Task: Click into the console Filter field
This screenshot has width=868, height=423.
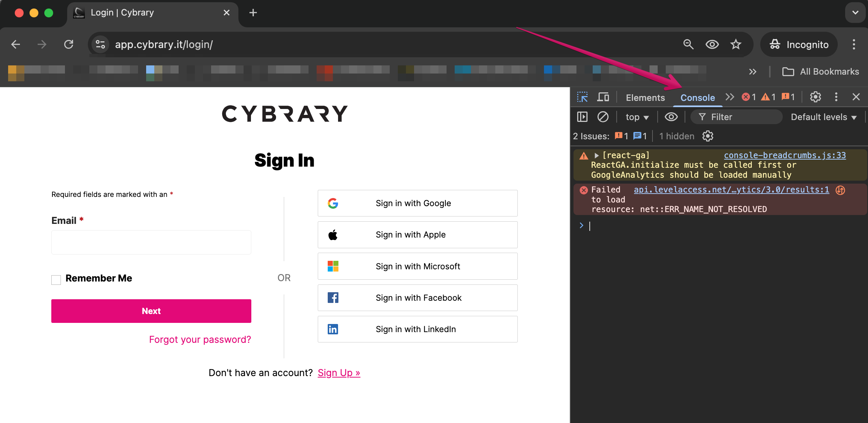Action: (x=736, y=117)
